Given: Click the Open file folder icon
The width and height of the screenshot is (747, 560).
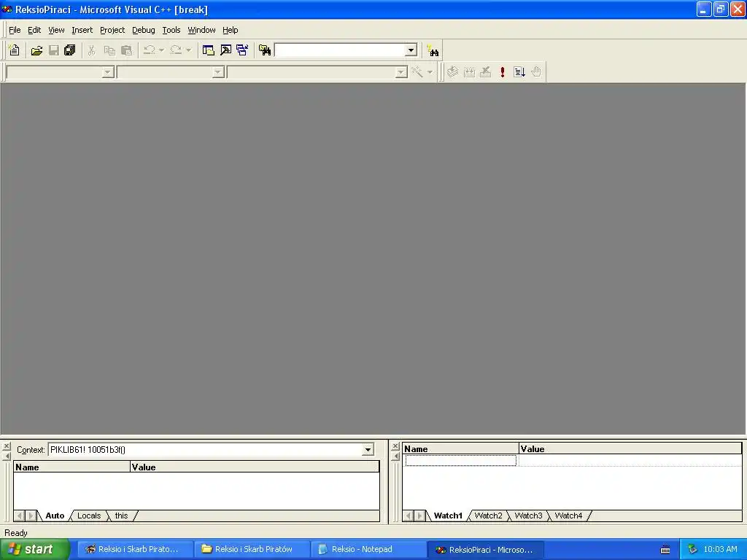Looking at the screenshot, I should point(36,50).
